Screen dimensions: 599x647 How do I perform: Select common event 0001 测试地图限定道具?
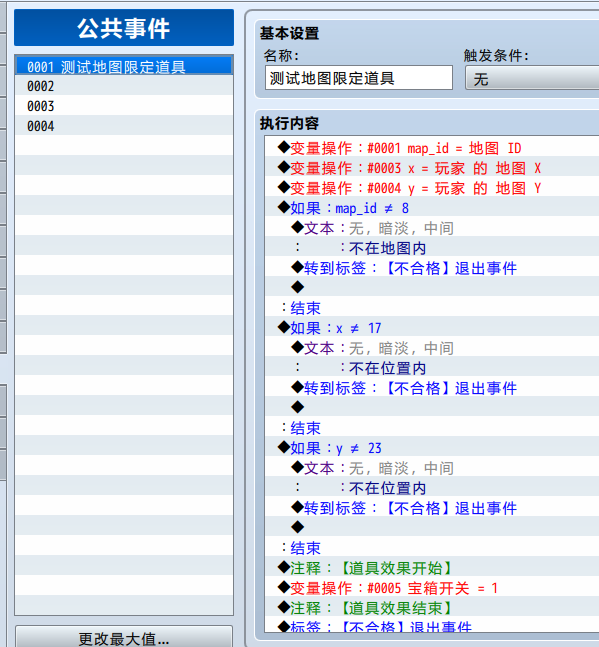124,66
